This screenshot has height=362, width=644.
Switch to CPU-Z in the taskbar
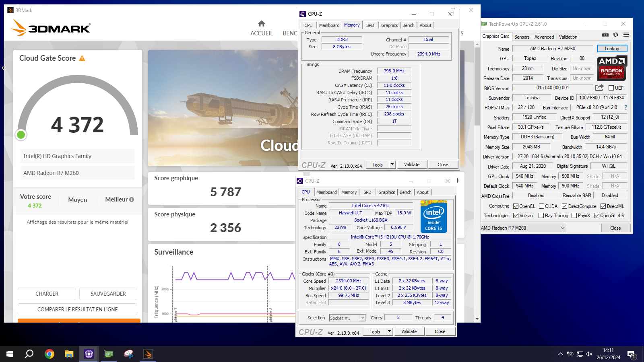pyautogui.click(x=89, y=354)
